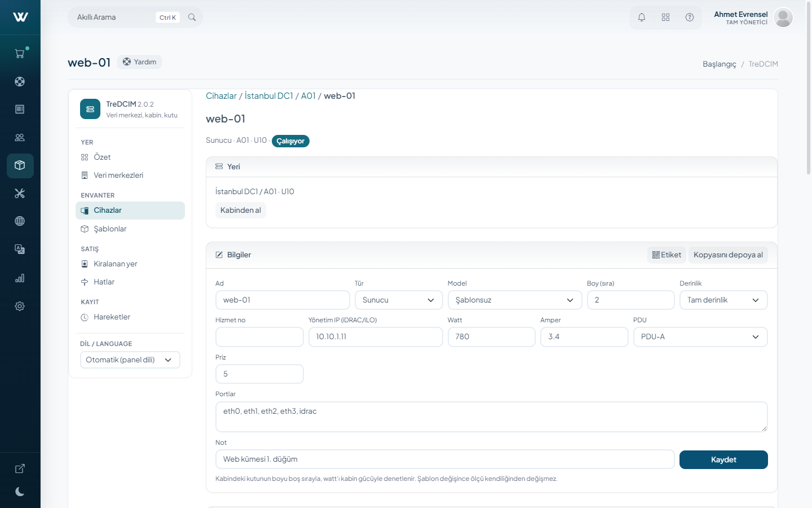Click the Ad input field
812x508 pixels.
pos(283,300)
